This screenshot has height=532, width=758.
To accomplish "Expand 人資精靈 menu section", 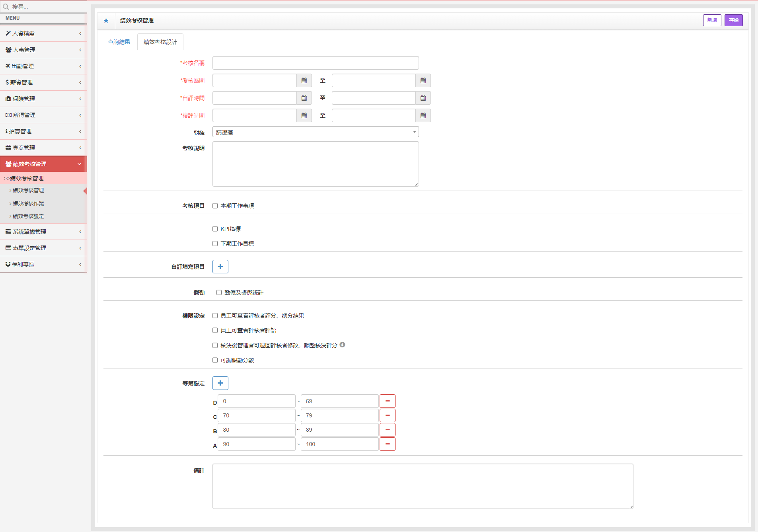I will [43, 33].
